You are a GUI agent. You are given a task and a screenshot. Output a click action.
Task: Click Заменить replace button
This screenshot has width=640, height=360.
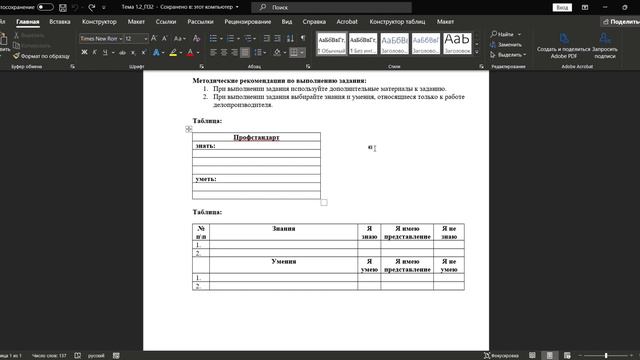pyautogui.click(x=506, y=44)
